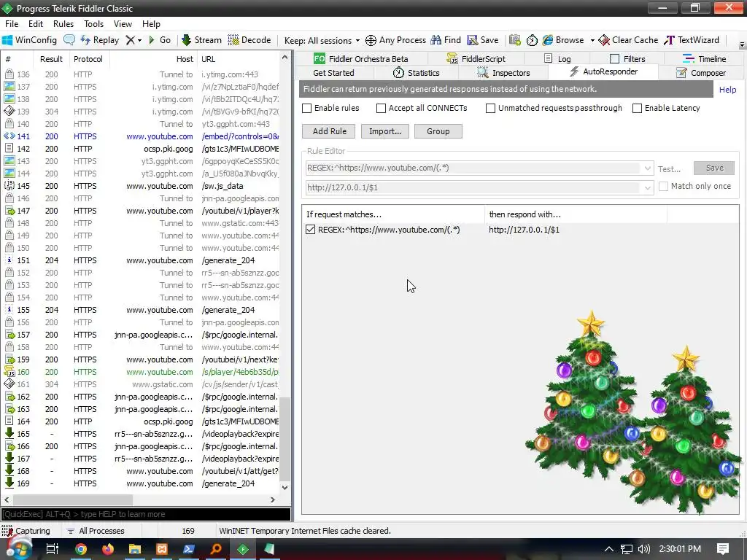Enable the Enable rules checkbox

(x=307, y=108)
